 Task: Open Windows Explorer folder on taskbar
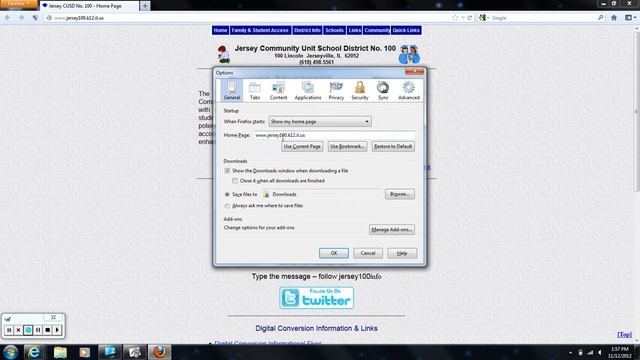pyautogui.click(x=60, y=352)
